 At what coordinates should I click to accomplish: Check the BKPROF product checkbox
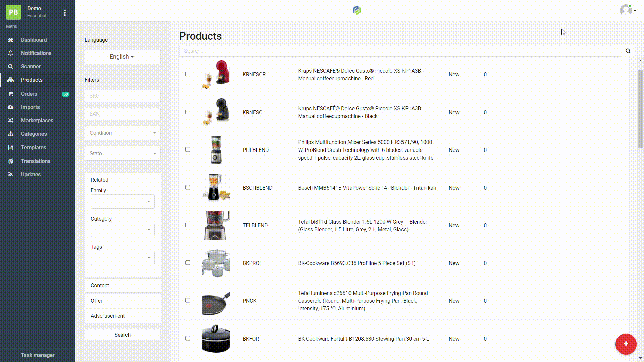(188, 263)
